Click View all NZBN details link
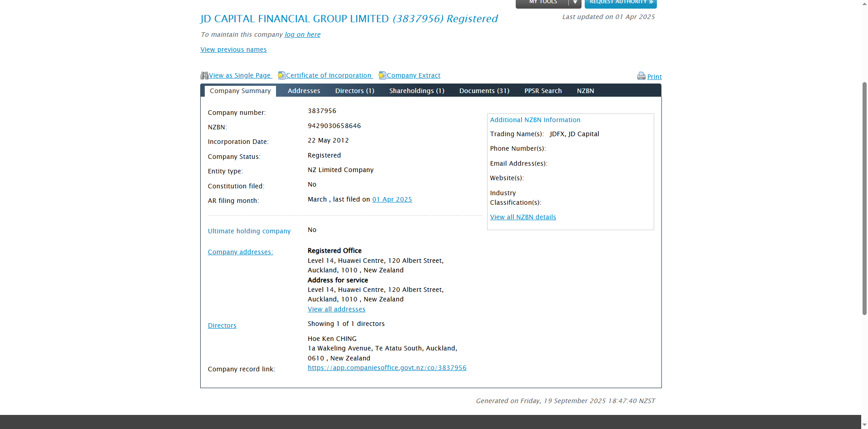Image resolution: width=868 pixels, height=429 pixels. coord(523,217)
